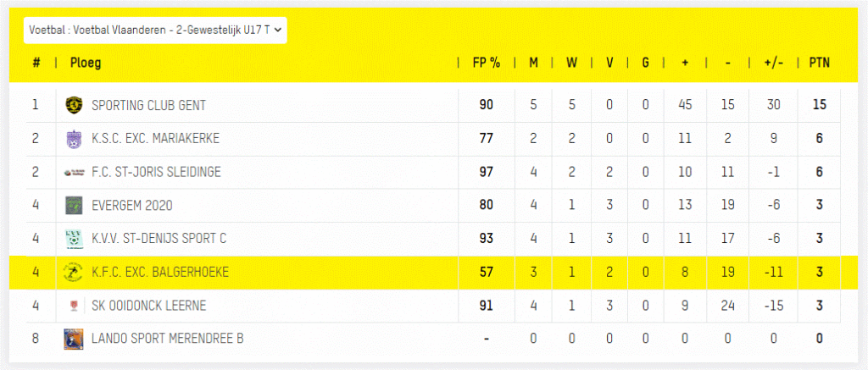This screenshot has width=868, height=370.
Task: Click F.C. St-Joris Sleidinge logo
Action: pyautogui.click(x=74, y=172)
